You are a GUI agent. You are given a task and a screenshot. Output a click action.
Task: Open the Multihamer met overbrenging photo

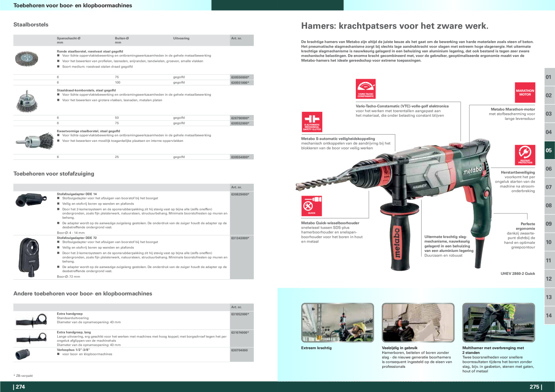[x=499, y=323]
